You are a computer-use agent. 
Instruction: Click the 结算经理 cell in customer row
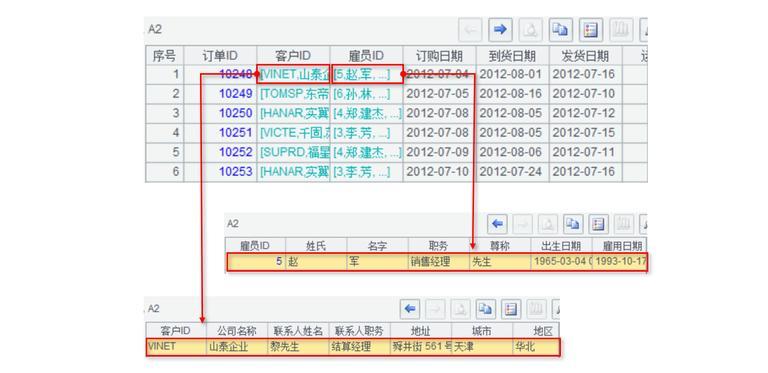359,347
